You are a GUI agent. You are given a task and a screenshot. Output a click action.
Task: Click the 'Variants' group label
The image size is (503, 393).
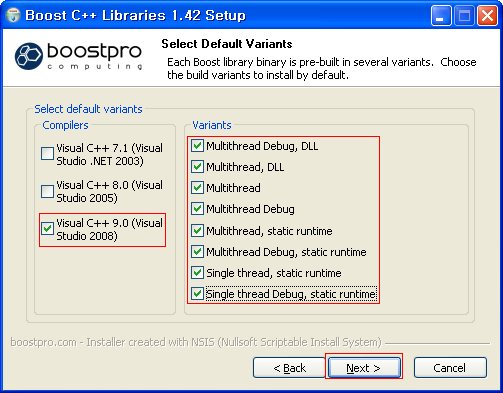pos(212,125)
